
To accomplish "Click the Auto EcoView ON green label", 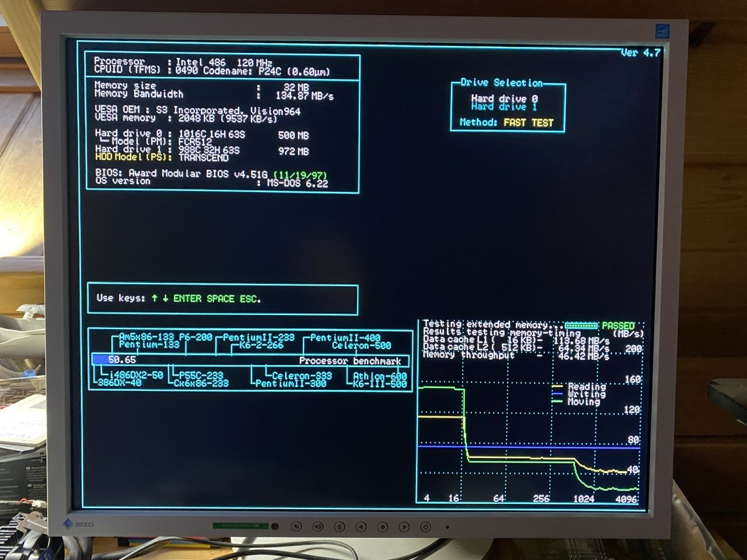I will [x=240, y=526].
